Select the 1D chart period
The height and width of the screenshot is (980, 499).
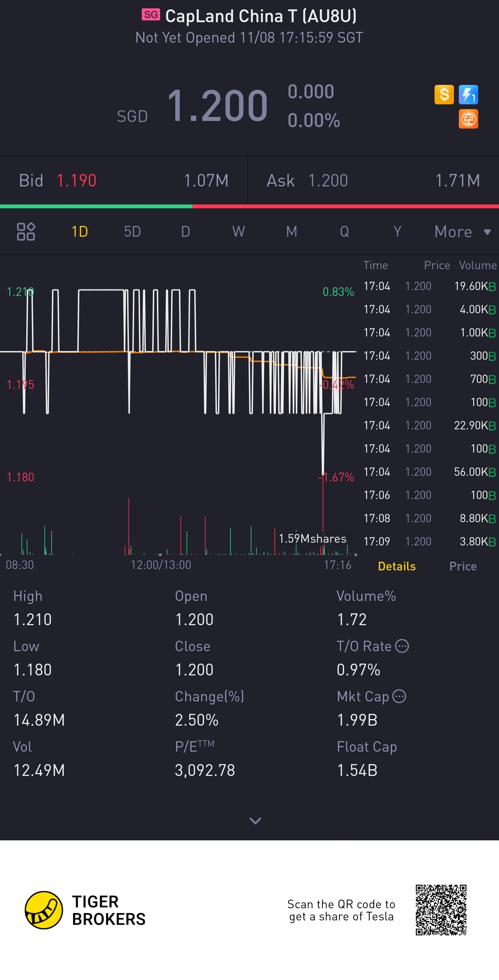79,231
